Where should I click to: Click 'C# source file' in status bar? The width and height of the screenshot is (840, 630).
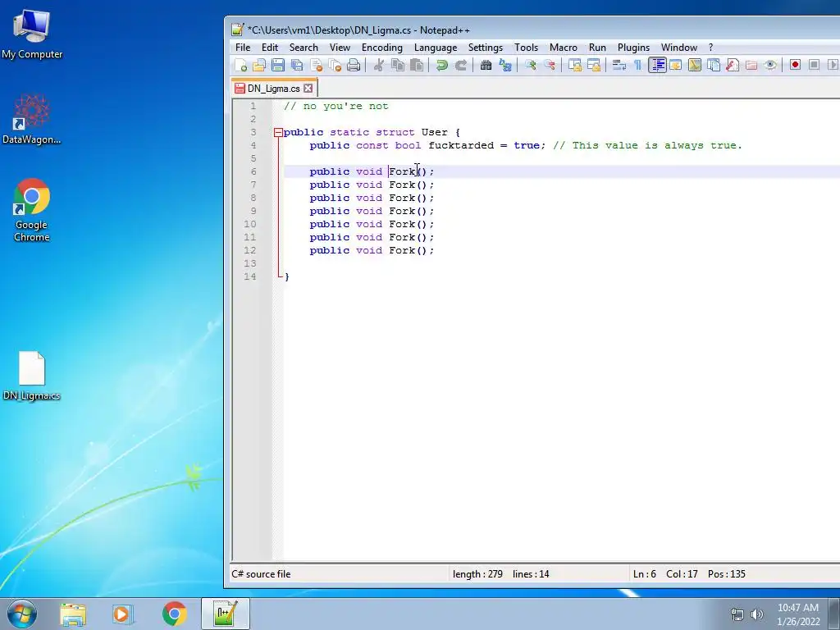tap(261, 573)
